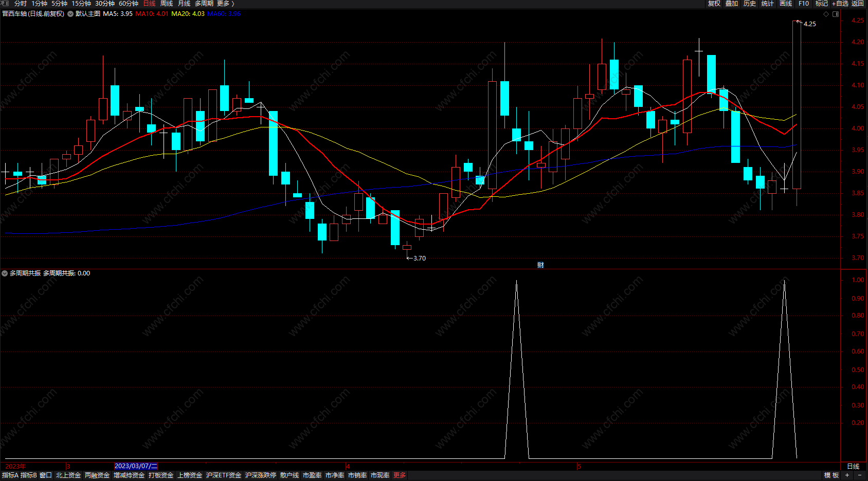Click the 2023/03/07 date marker
The image size is (868, 481).
pos(136,466)
